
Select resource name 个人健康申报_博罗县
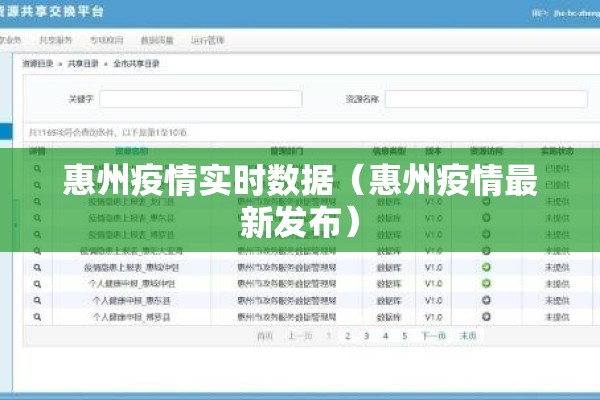point(131,317)
